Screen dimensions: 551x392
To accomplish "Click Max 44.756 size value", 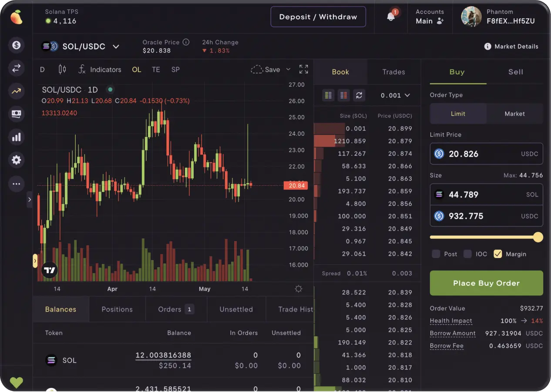I will coord(524,175).
